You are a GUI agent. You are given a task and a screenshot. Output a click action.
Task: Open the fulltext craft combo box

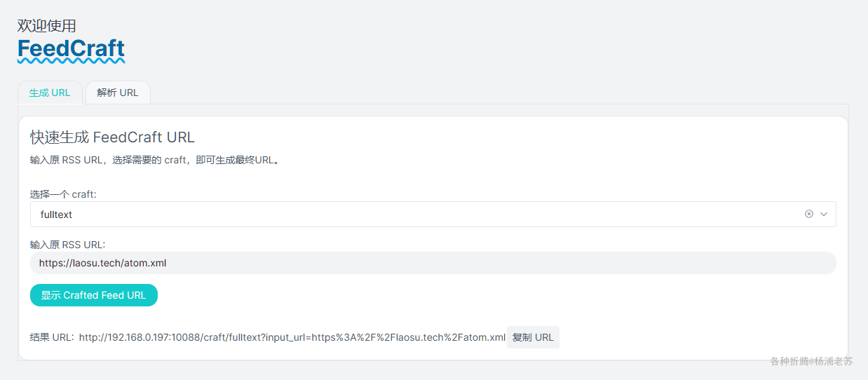433,214
